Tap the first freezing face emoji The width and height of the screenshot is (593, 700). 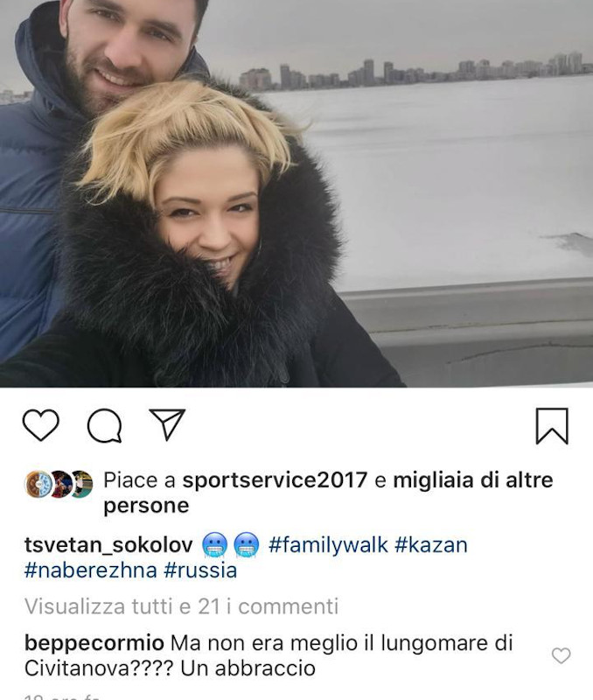click(x=214, y=545)
